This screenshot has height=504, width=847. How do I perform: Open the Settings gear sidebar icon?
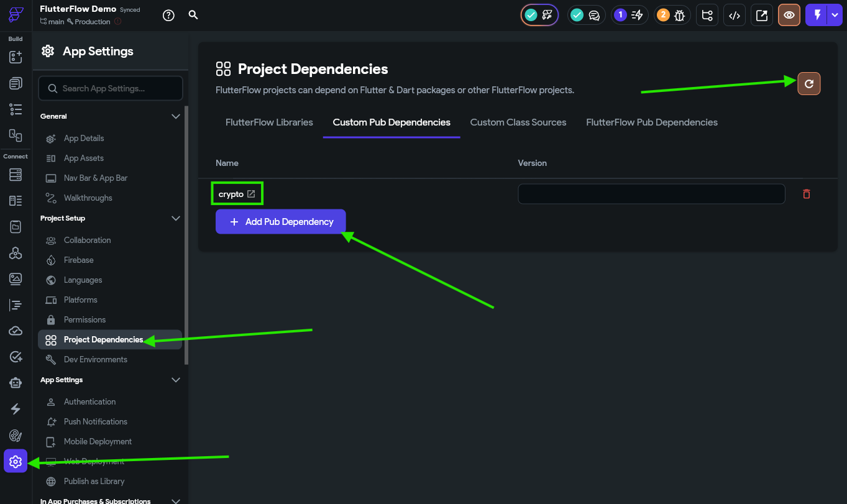(16, 461)
